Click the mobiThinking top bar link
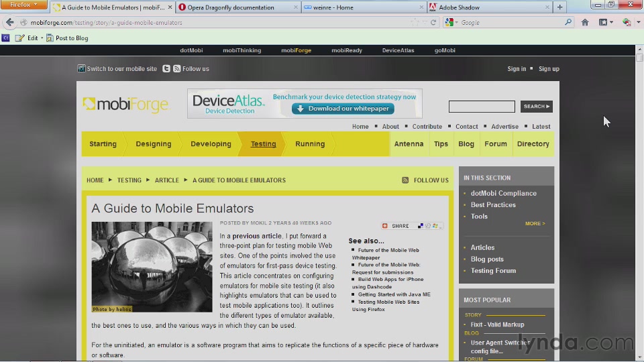 point(242,50)
